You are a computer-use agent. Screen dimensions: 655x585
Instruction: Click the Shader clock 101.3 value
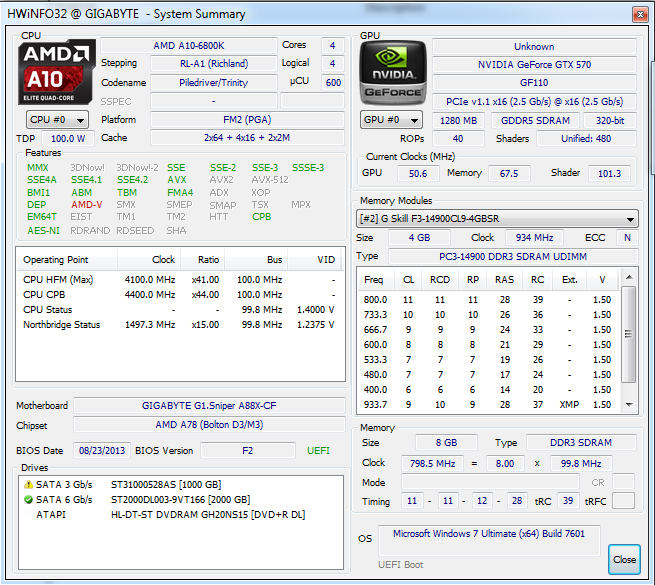pos(609,173)
